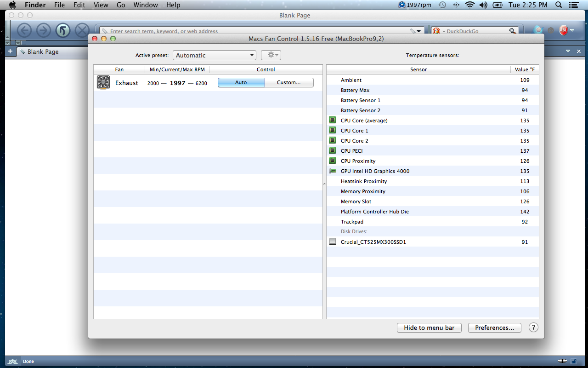Select Battery Sensor 2 row

(x=433, y=110)
